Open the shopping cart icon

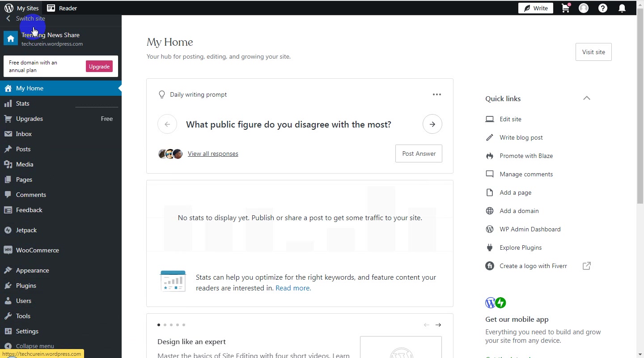pyautogui.click(x=566, y=8)
